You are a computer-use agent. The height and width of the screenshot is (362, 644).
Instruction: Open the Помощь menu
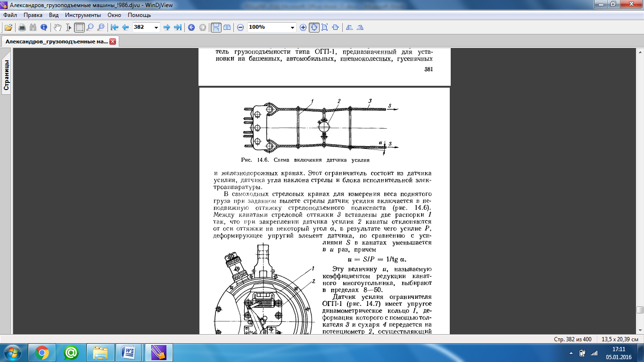coord(139,15)
